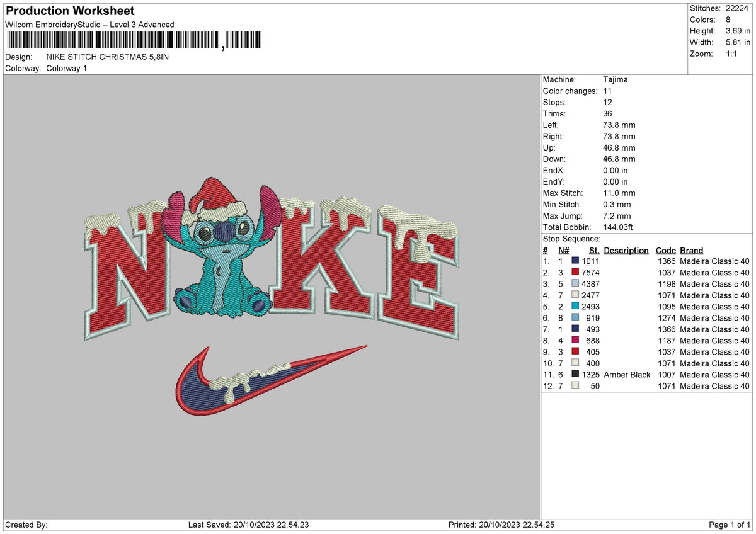The image size is (756, 534).
Task: Click the 'Created By:' footer label
Action: tap(26, 525)
